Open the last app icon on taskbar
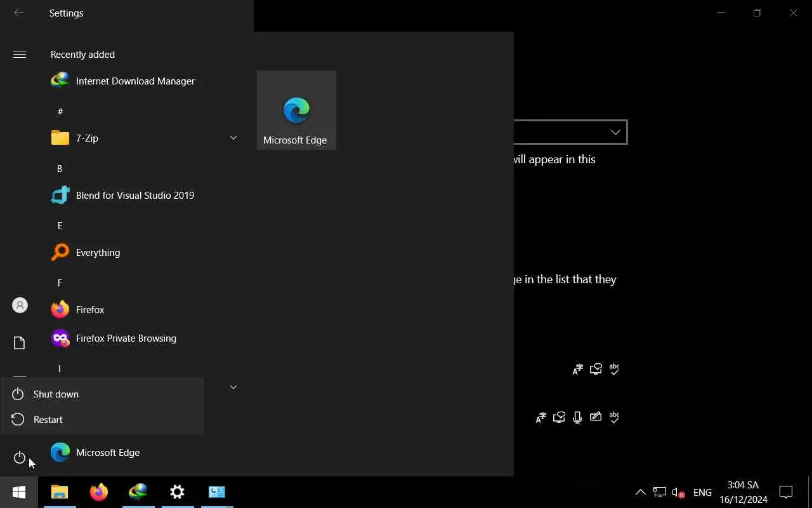Viewport: 812px width, 508px height. [217, 492]
